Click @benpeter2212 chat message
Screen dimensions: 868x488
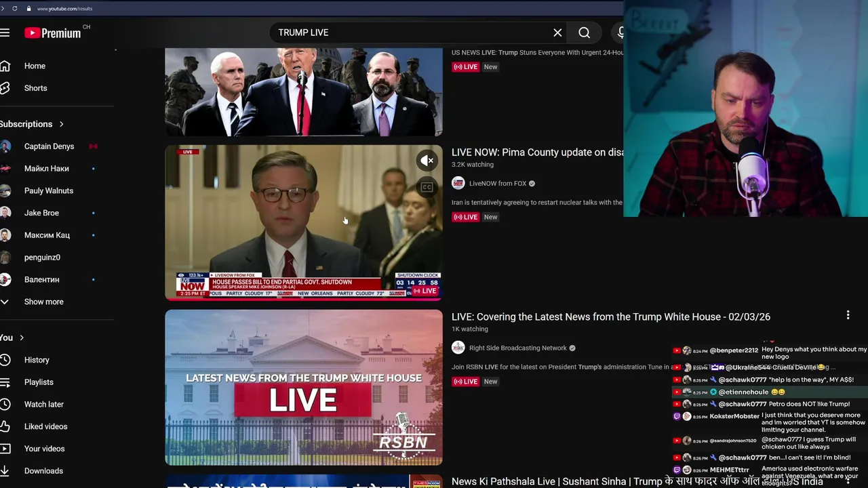[x=770, y=353]
